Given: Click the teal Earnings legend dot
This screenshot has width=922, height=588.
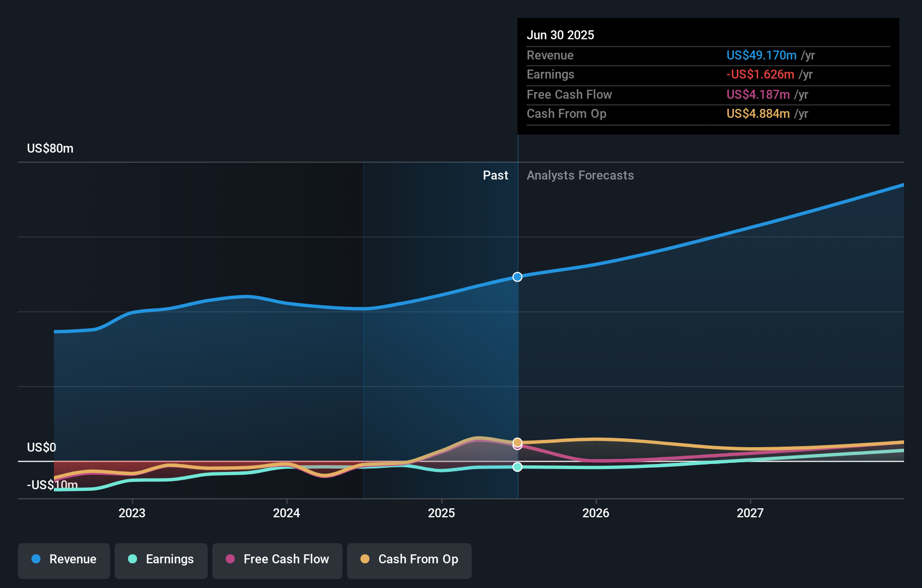Looking at the screenshot, I should pyautogui.click(x=132, y=559).
